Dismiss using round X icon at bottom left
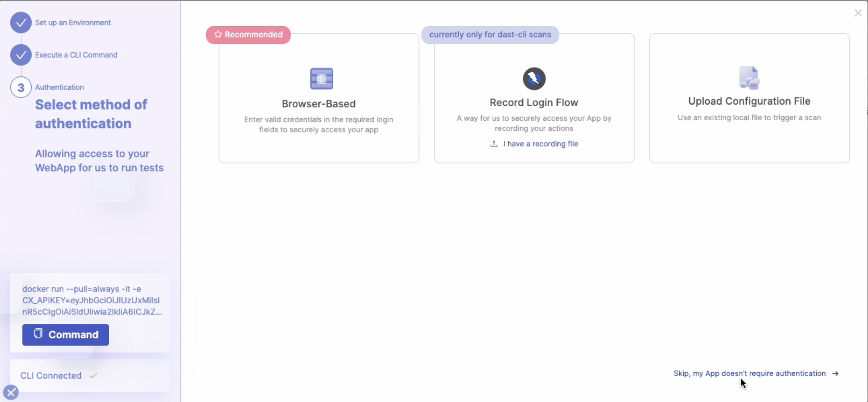 pos(11,392)
